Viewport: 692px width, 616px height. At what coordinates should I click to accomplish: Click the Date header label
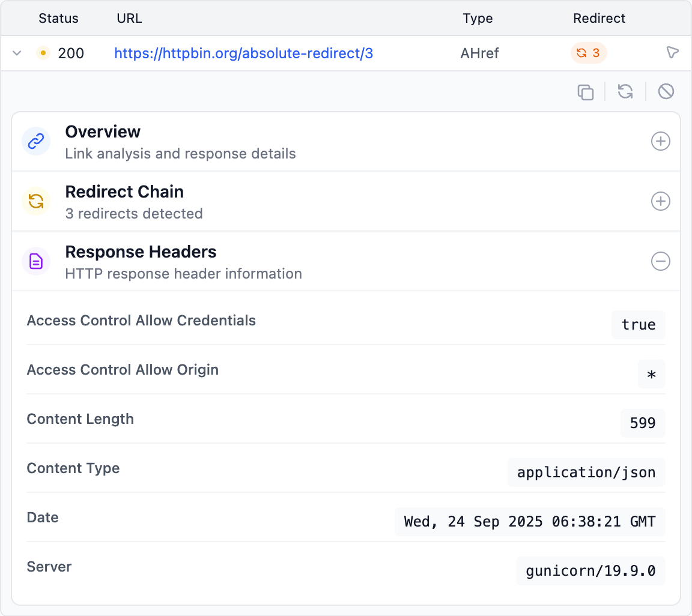pos(43,517)
